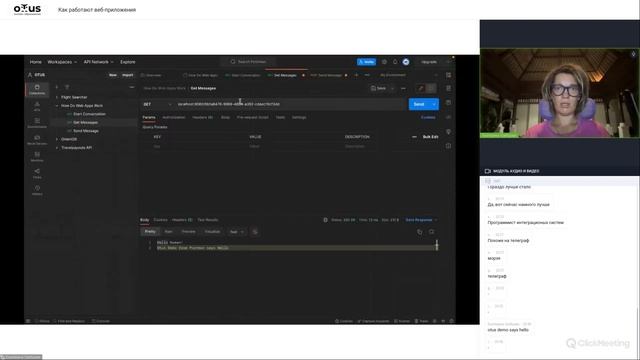Copy the response body
The width and height of the screenshot is (640, 360).
pos(420,232)
